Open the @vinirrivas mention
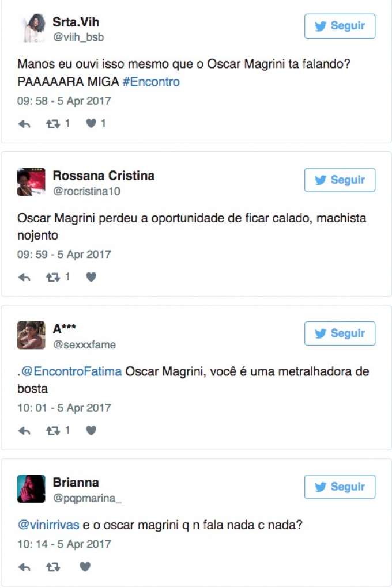 pos(48,525)
